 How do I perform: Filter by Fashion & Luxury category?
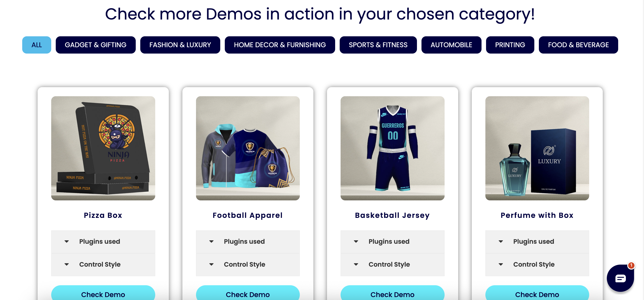[180, 45]
